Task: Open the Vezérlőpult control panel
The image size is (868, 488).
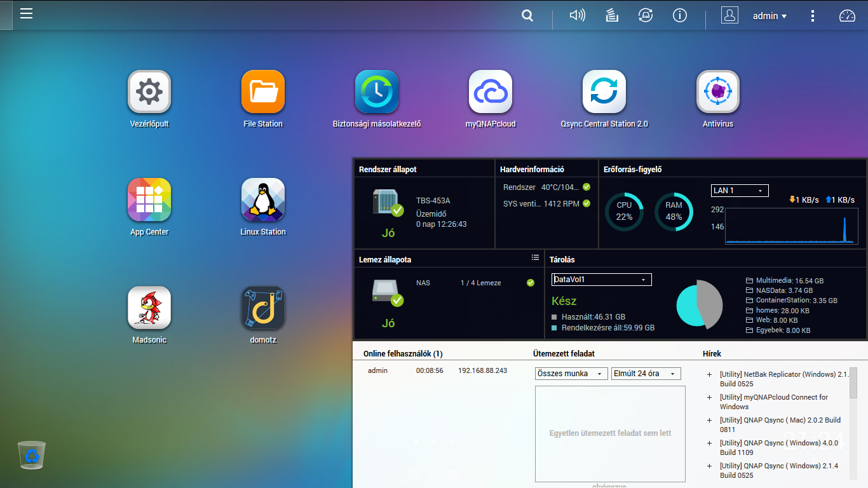Action: click(149, 91)
